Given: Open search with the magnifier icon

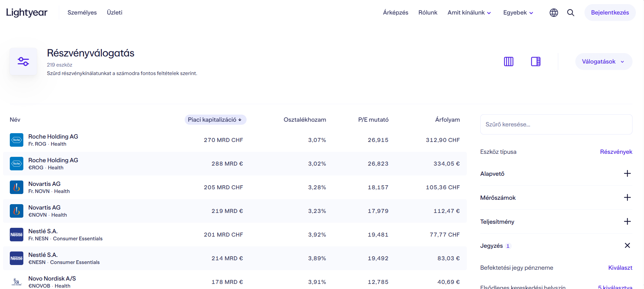Looking at the screenshot, I should [571, 13].
